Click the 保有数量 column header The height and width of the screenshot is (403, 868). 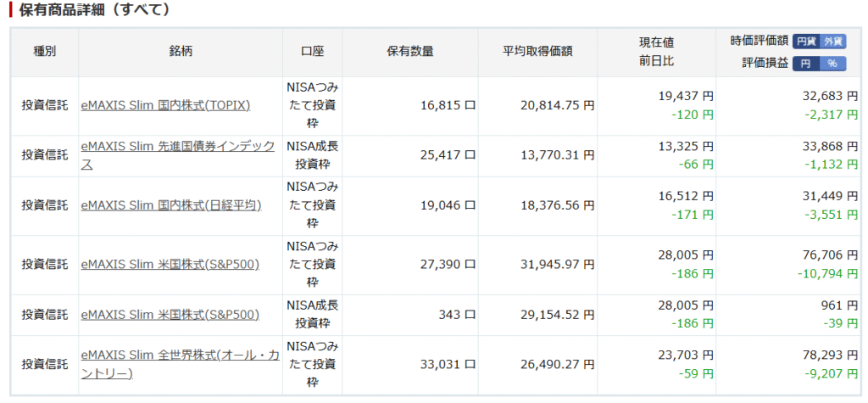click(x=409, y=52)
